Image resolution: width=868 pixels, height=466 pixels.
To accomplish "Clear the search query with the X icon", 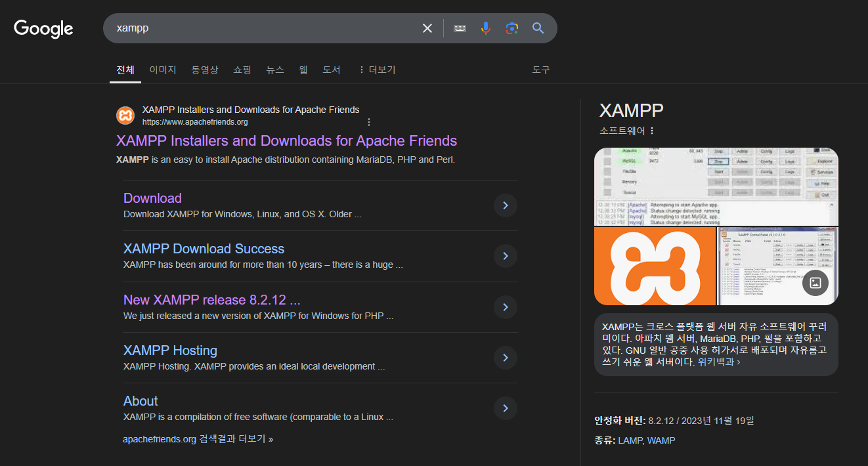I will (x=427, y=28).
